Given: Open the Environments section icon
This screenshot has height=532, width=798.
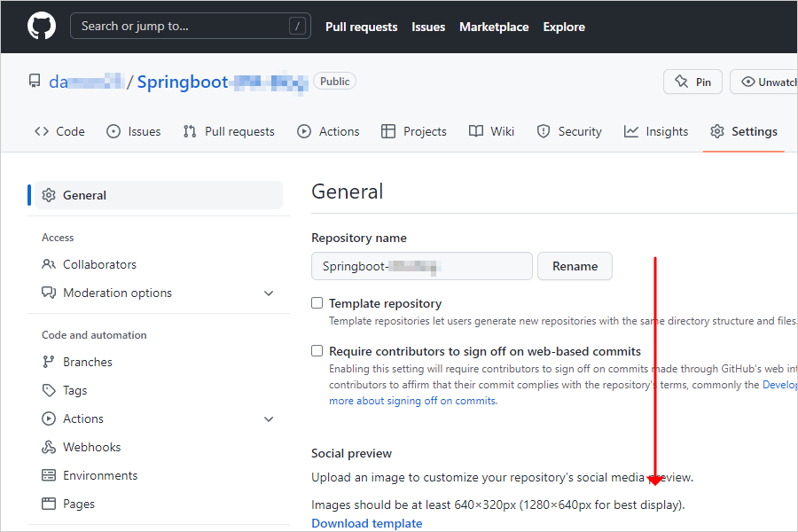Looking at the screenshot, I should coord(51,475).
